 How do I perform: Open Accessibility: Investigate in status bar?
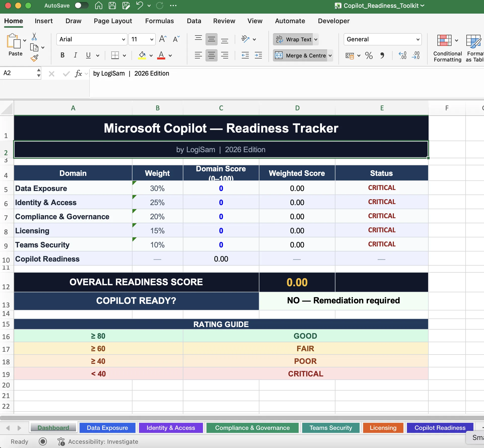pos(98,441)
